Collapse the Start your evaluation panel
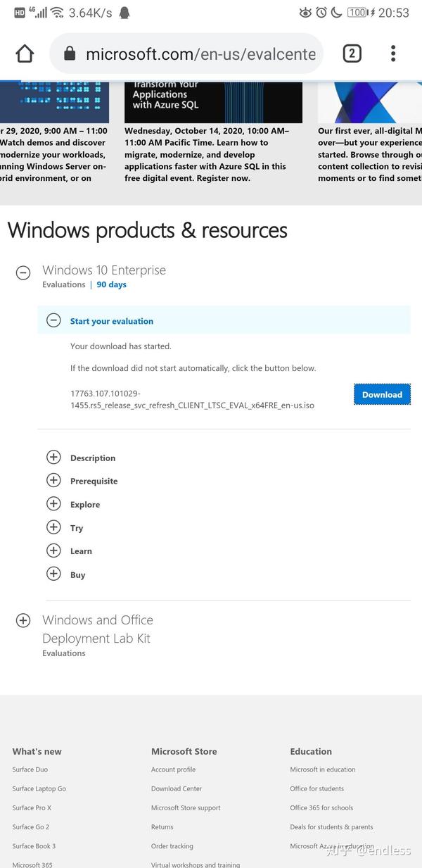 point(53,320)
